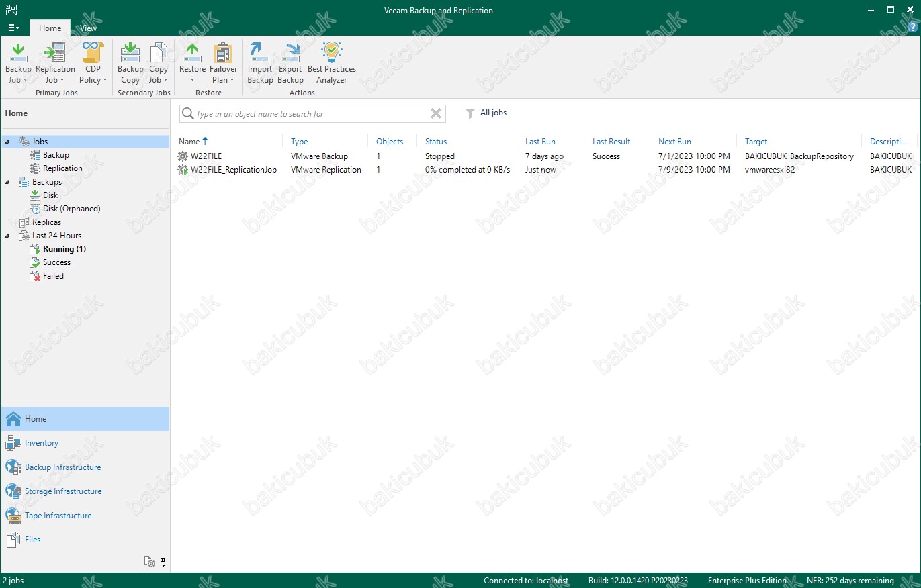Open the main hamburger menu

click(x=13, y=28)
